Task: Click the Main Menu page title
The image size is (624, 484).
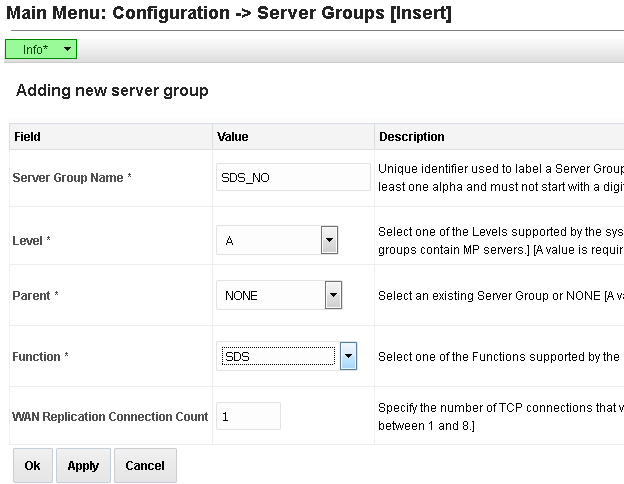Action: tap(229, 13)
